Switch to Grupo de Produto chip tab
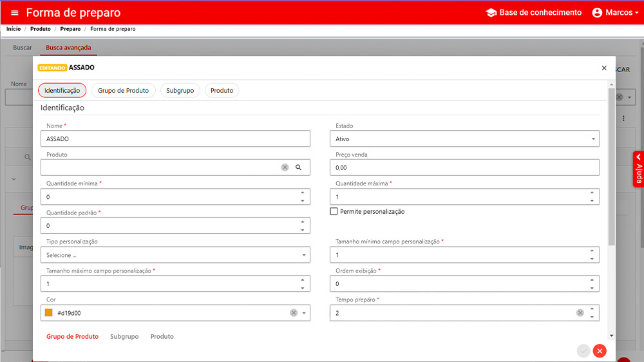Screen dimensions: 644x362 123,91
